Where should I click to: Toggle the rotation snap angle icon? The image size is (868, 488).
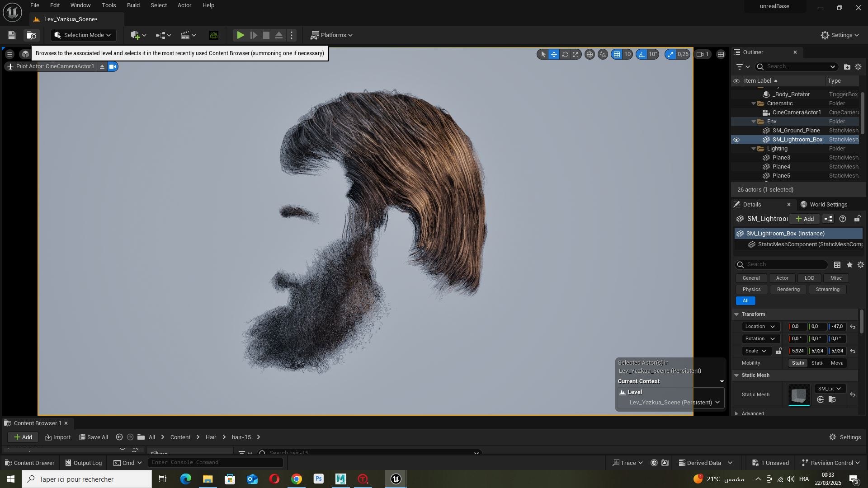coord(642,54)
